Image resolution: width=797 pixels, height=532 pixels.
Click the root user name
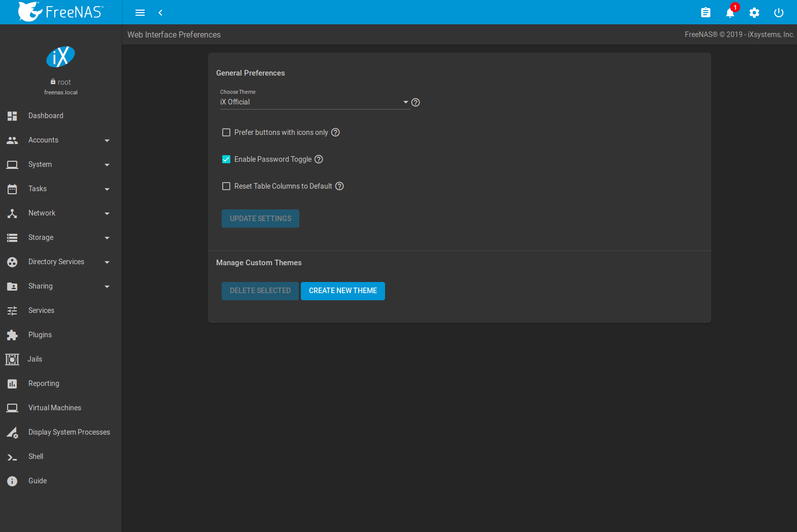point(64,82)
